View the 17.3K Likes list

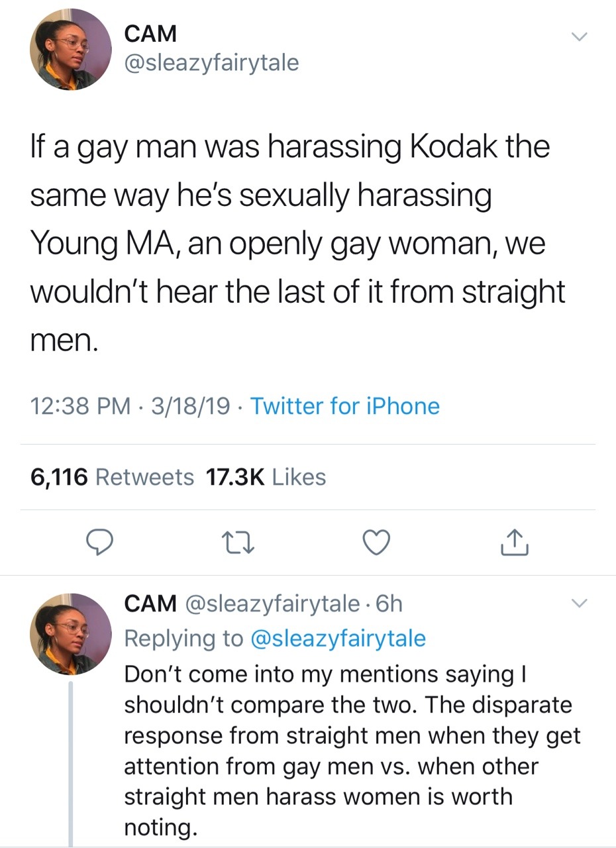click(x=266, y=477)
